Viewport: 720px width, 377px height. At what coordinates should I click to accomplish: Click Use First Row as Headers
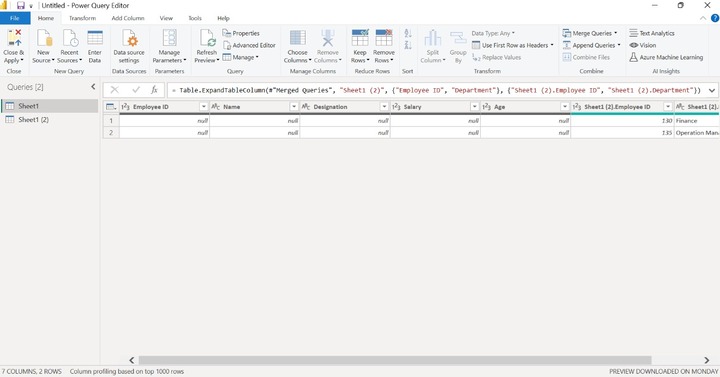click(512, 45)
